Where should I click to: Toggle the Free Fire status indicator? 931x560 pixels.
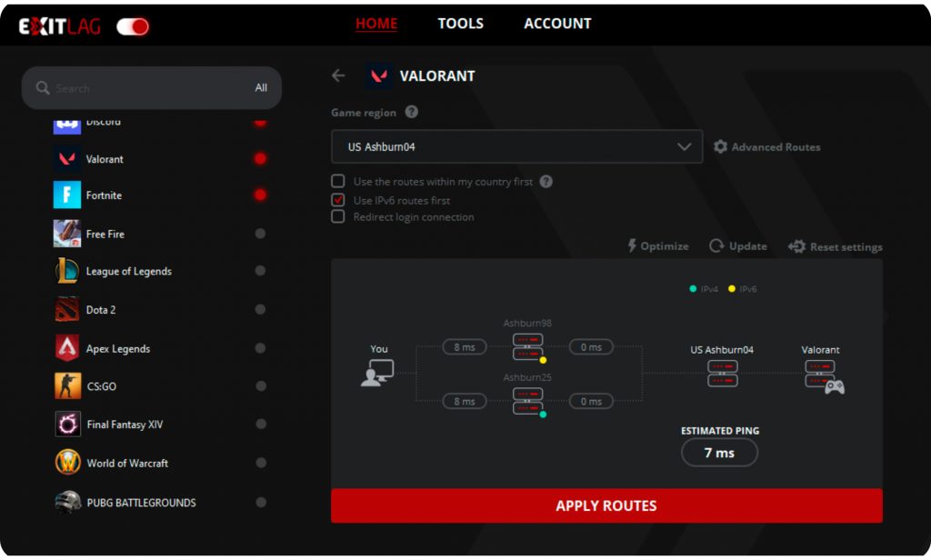click(260, 234)
